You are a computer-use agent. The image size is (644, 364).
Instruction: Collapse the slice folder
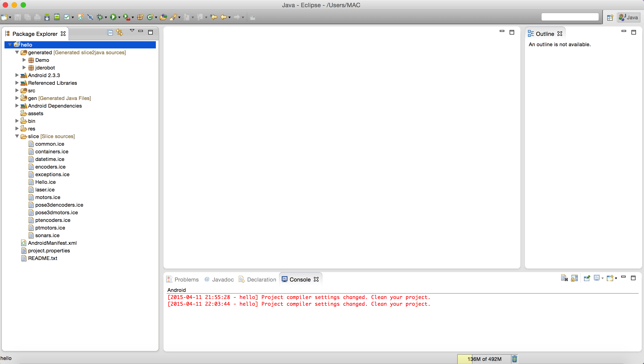point(17,136)
